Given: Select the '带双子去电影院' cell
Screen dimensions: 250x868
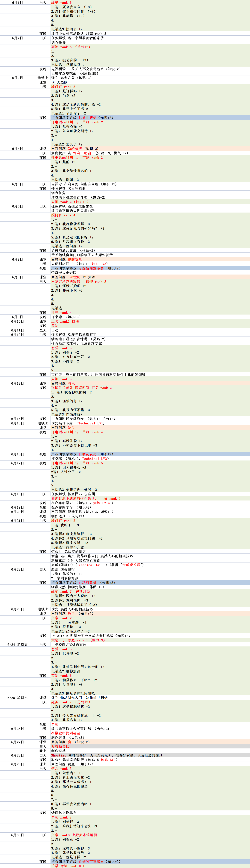Looking at the screenshot, I should [x=150, y=272].
